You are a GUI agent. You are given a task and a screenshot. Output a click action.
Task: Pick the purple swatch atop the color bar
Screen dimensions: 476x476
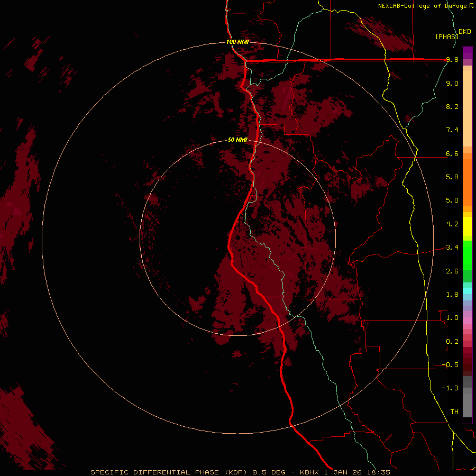[467, 53]
